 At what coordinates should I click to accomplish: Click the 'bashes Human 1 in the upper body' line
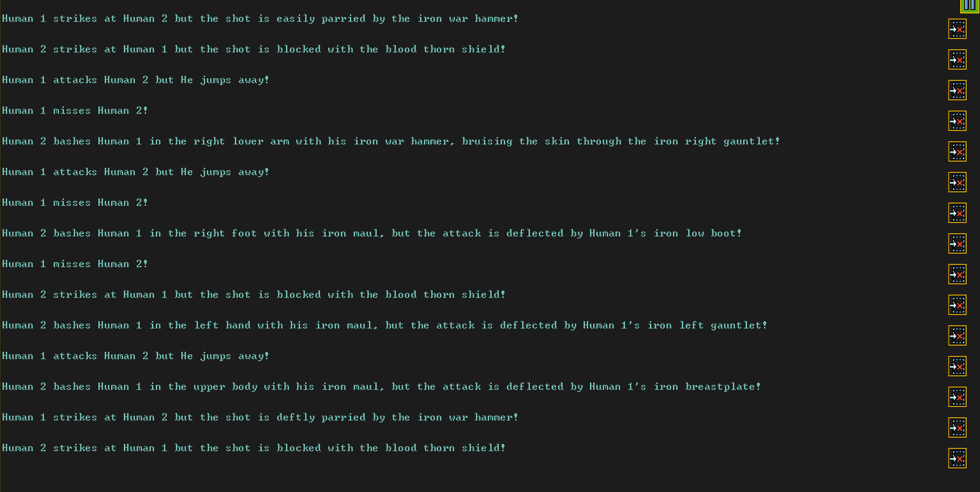click(x=381, y=387)
